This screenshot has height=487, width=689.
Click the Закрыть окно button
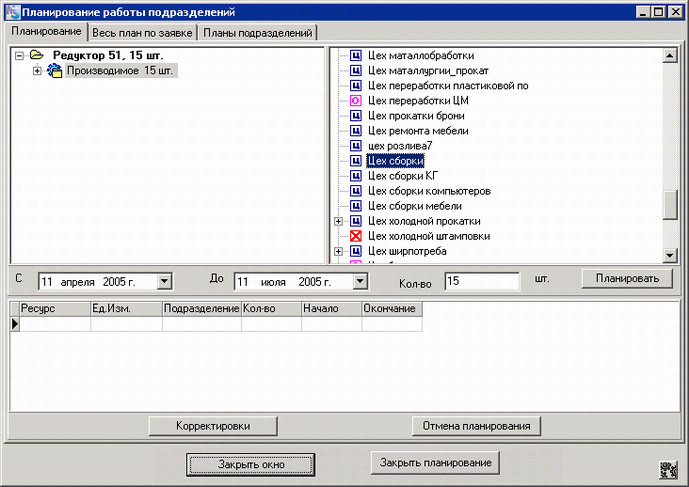pos(251,465)
